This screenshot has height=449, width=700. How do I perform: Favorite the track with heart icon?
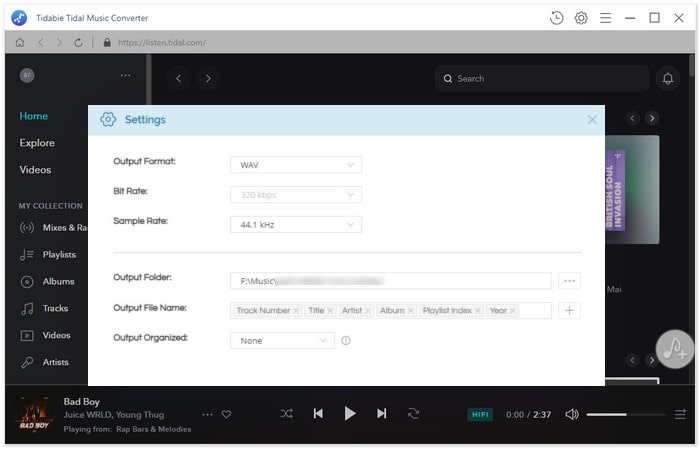[226, 415]
